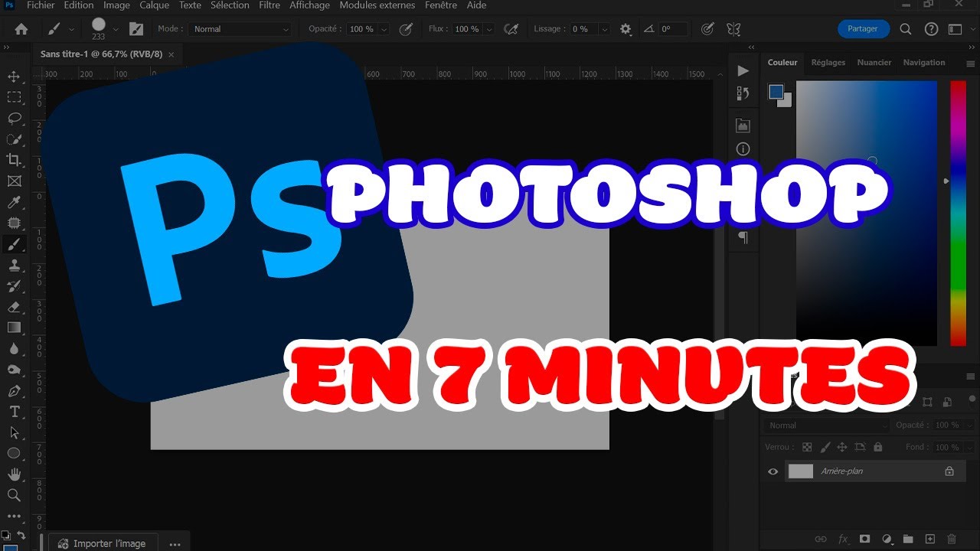Create a new layer
980x551 pixels.
(930, 540)
